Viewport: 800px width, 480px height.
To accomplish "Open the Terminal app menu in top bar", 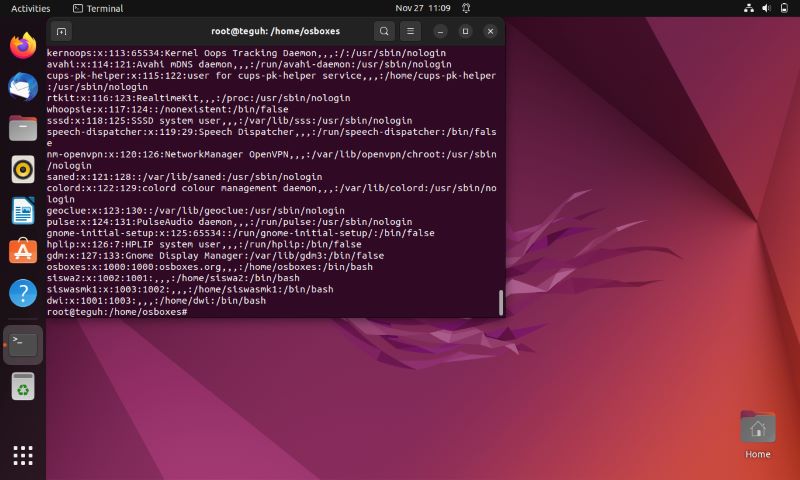I will pos(98,8).
